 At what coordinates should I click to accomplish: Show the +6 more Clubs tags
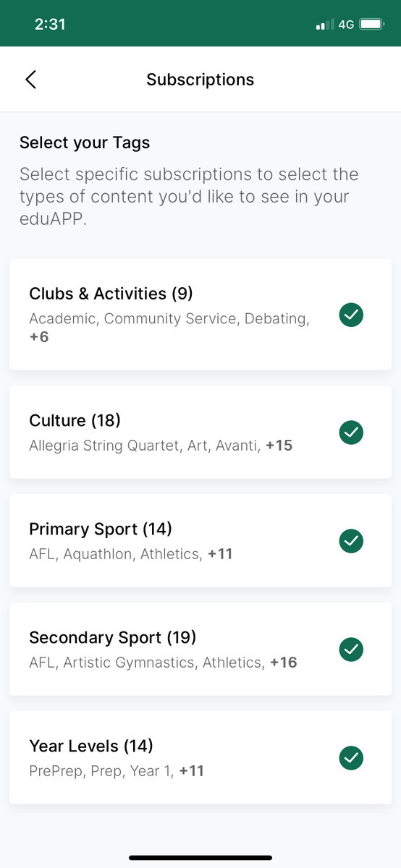click(x=39, y=336)
